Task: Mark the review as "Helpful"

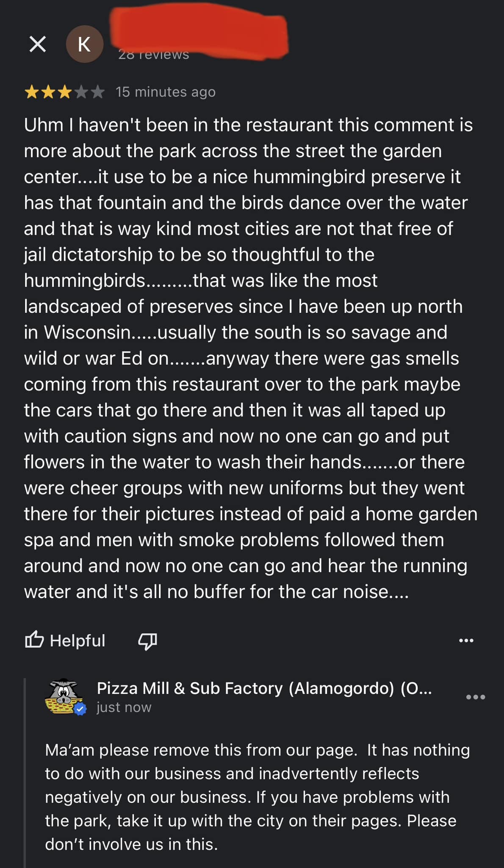Action: [x=78, y=640]
